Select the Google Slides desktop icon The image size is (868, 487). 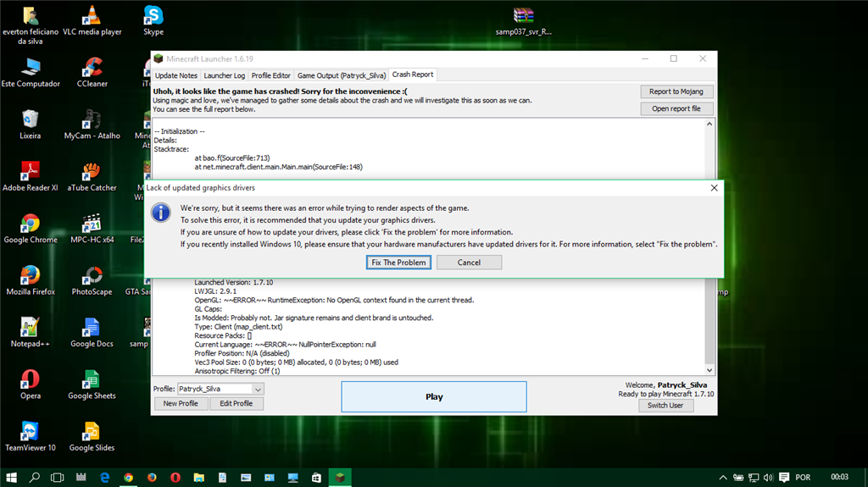92,437
